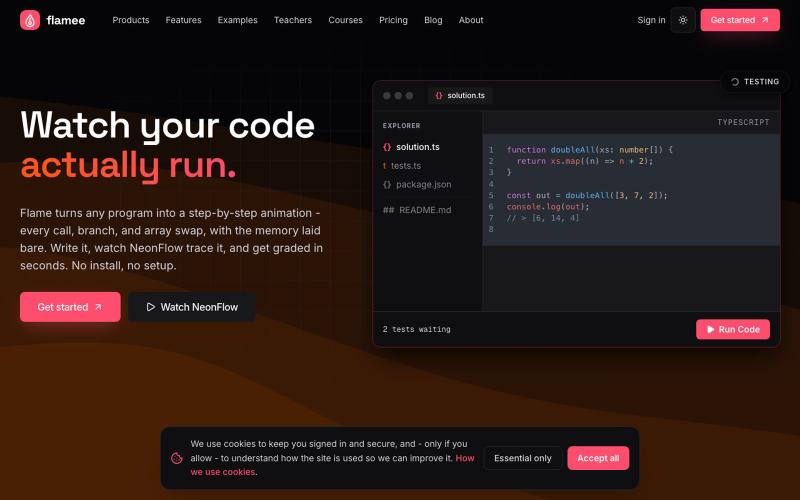Screen dimensions: 800x500
Task: Click the Watch NeonFlow button
Action: click(x=191, y=307)
